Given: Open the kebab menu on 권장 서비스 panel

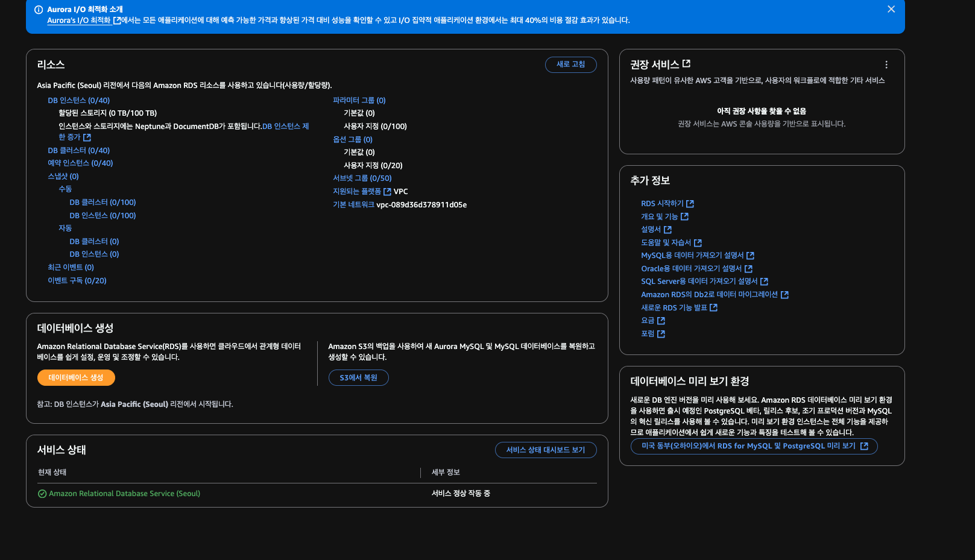Looking at the screenshot, I should (886, 64).
